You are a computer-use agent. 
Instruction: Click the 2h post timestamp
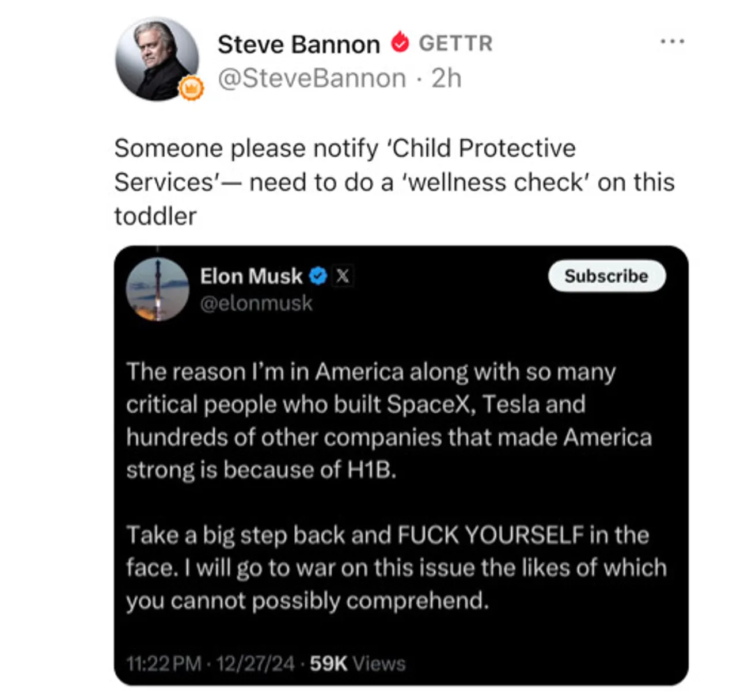point(446,78)
